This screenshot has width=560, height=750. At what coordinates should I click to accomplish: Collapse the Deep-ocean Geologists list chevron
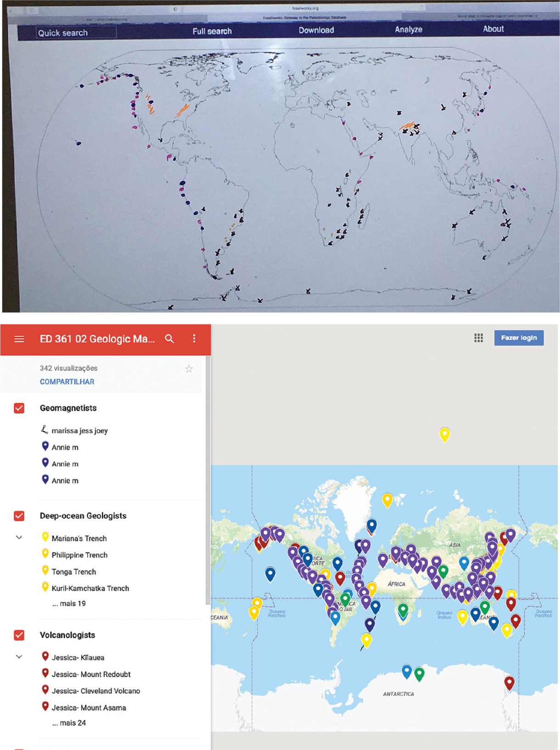(x=19, y=537)
